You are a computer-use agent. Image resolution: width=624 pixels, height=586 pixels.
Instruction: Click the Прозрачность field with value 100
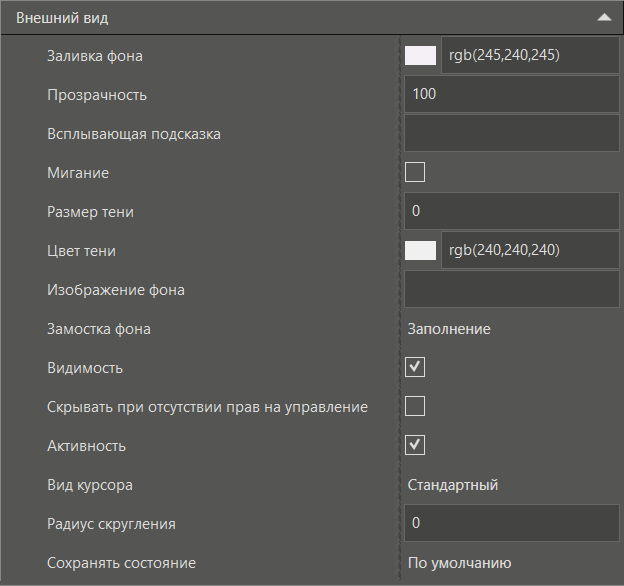[510, 95]
